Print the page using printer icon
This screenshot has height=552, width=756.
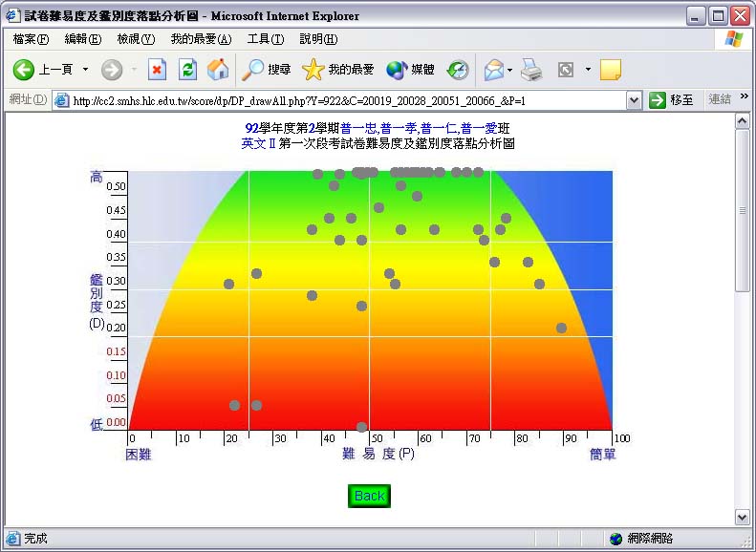(532, 70)
